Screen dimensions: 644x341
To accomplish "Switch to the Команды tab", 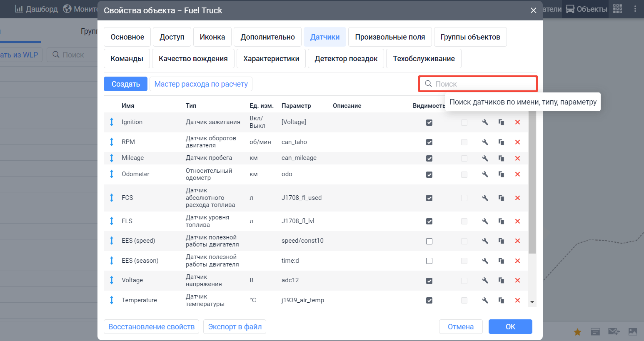I will (127, 58).
